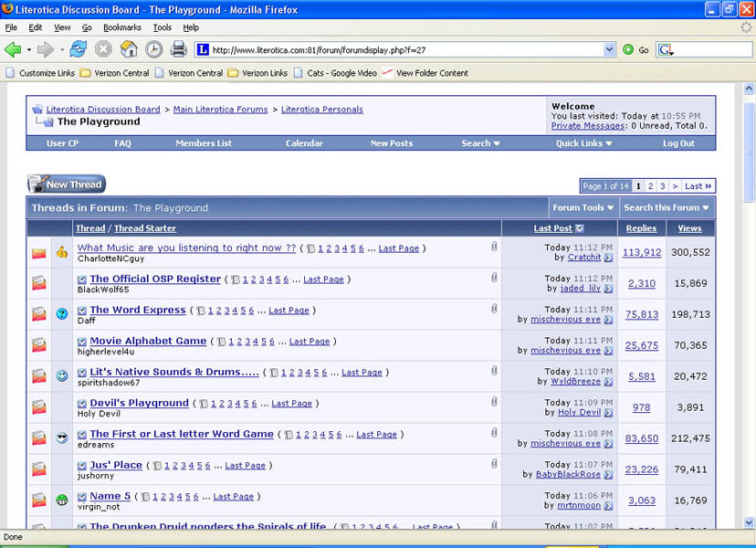Sort threads by Views column header

tap(689, 228)
